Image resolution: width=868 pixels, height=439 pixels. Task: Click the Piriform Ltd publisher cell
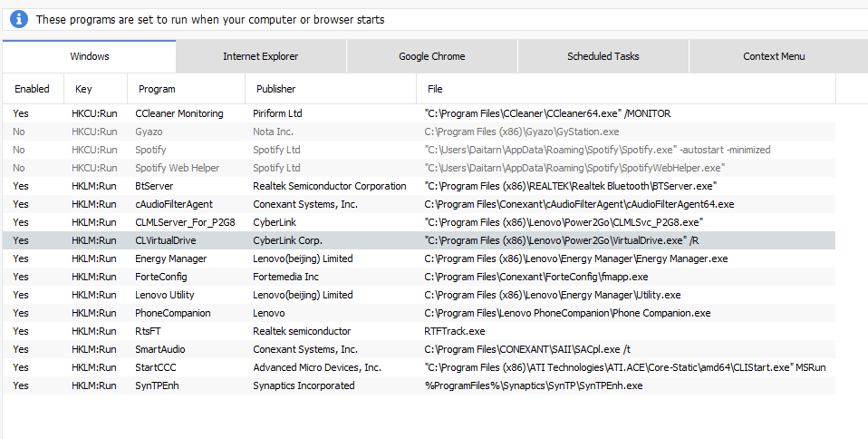277,113
